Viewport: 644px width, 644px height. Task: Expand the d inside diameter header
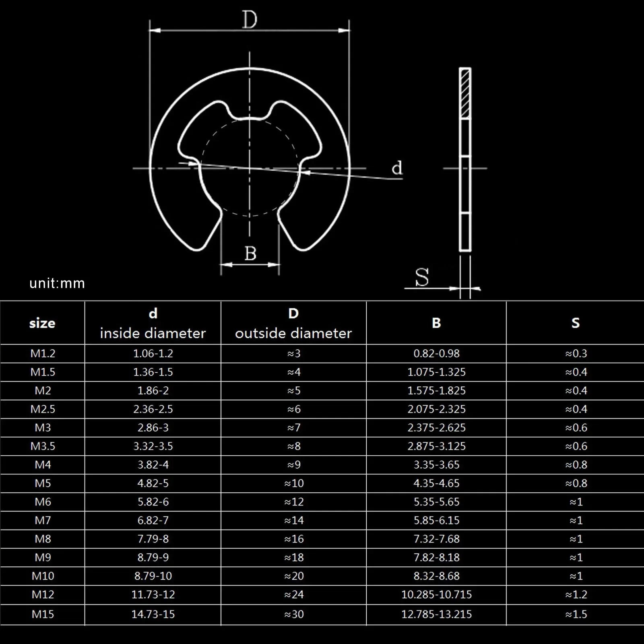[x=153, y=322]
